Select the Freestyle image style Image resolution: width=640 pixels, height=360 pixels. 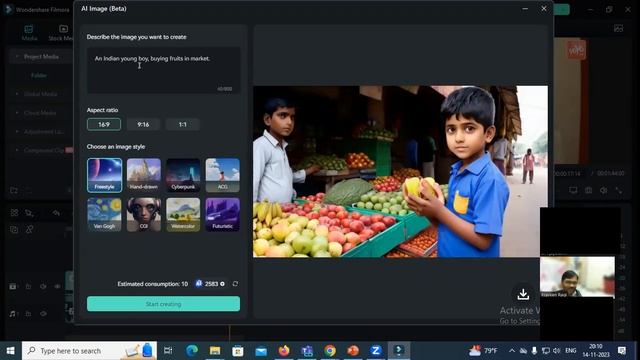tap(104, 175)
